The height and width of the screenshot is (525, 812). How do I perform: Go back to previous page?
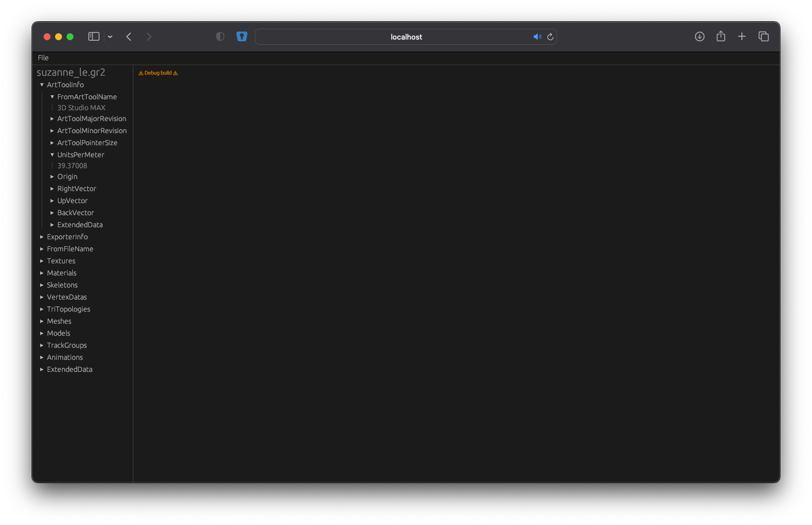pos(129,37)
